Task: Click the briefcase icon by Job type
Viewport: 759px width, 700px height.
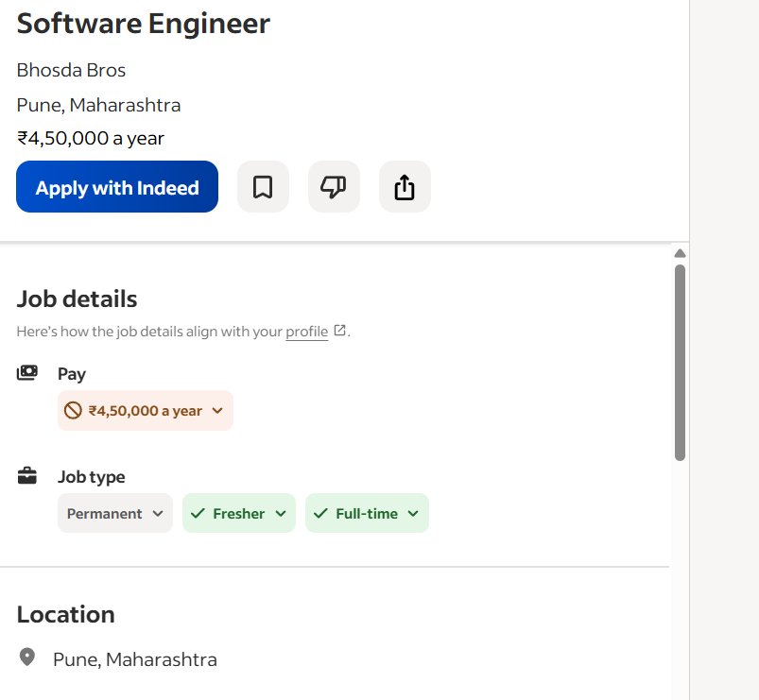Action: pyautogui.click(x=27, y=475)
